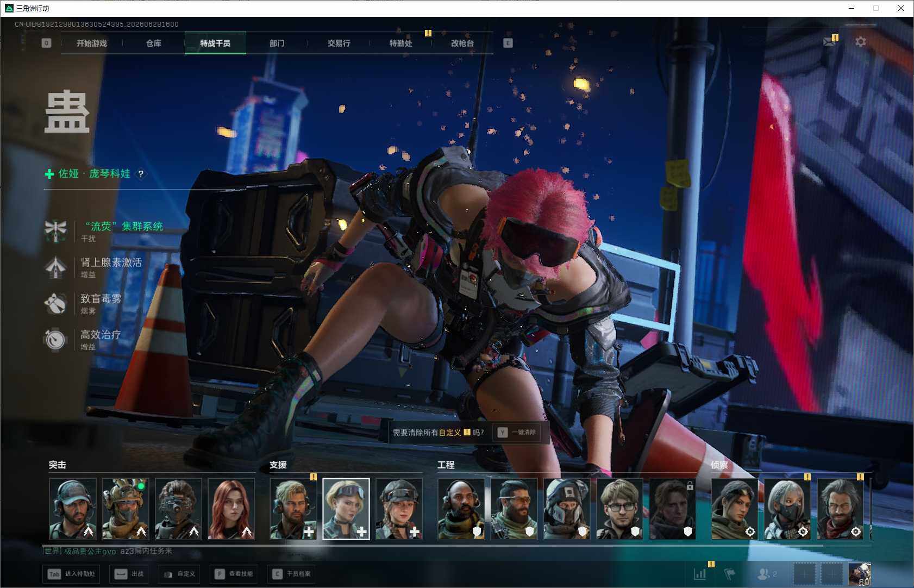Viewport: 914px width, 588px height.
Task: Select the white-haired masked 侦察 operator
Action: [x=787, y=509]
